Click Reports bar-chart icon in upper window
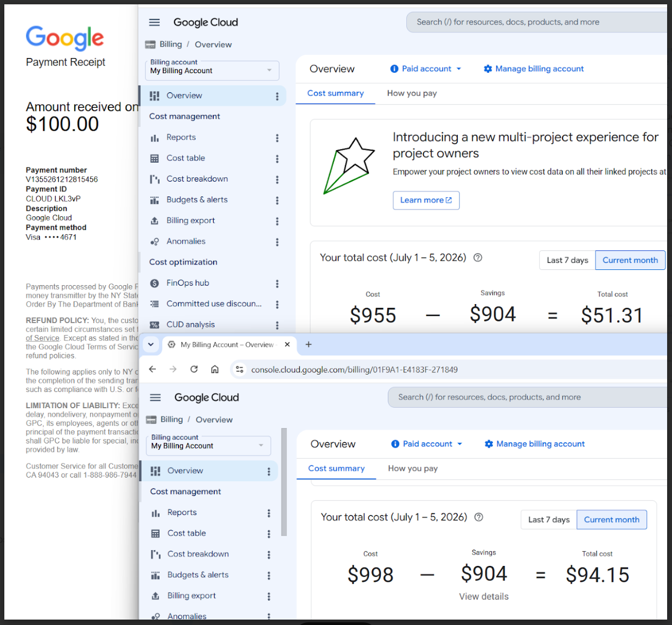The width and height of the screenshot is (672, 625). (155, 138)
